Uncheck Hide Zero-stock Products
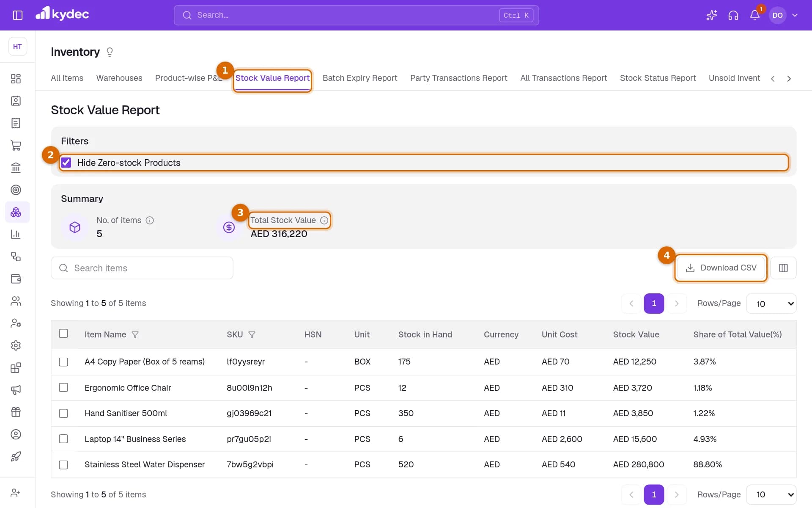 point(66,163)
